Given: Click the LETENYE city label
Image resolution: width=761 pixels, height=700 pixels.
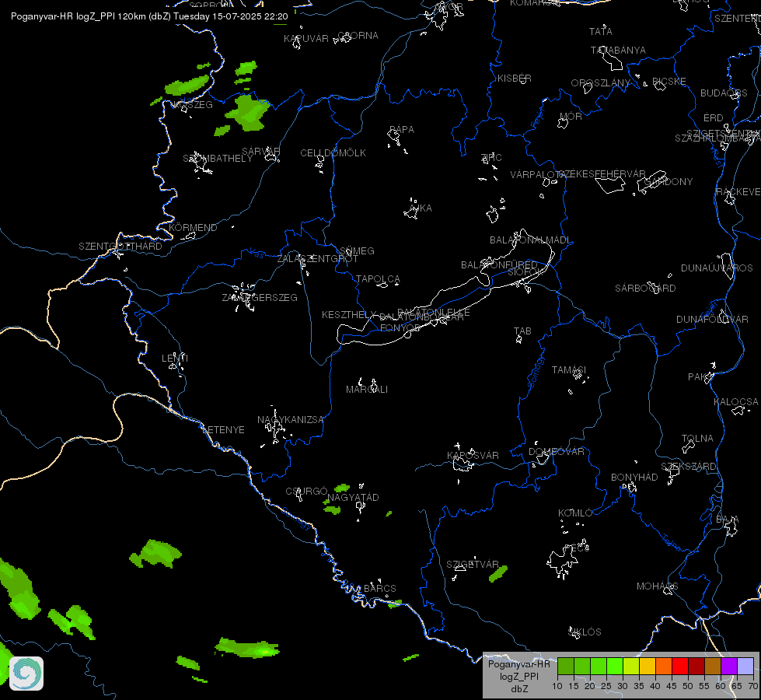Looking at the screenshot, I should tap(223, 430).
